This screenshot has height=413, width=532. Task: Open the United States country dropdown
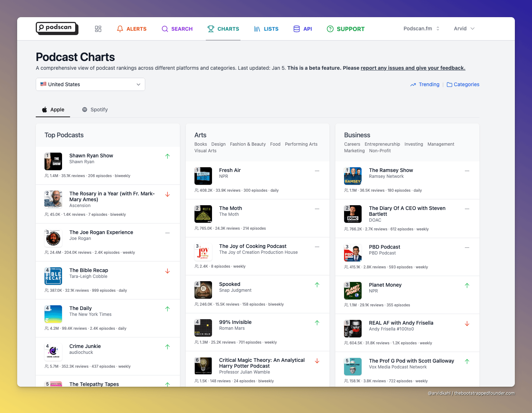pyautogui.click(x=90, y=84)
